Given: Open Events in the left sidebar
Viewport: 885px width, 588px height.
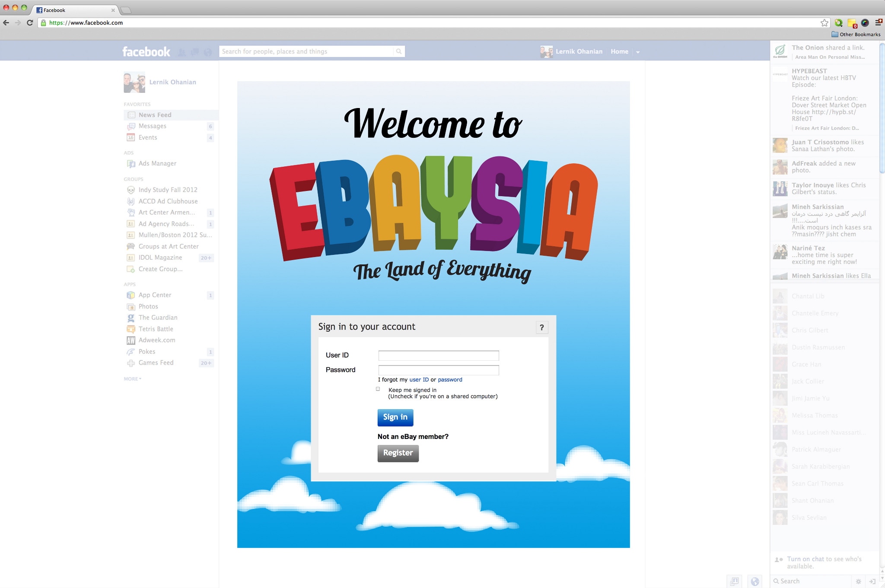Looking at the screenshot, I should 169,137.
